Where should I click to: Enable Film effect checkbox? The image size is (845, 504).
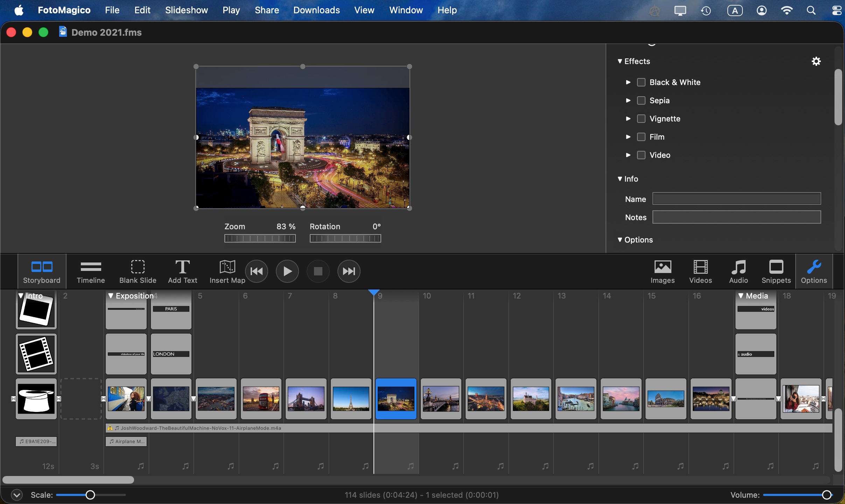tap(641, 137)
